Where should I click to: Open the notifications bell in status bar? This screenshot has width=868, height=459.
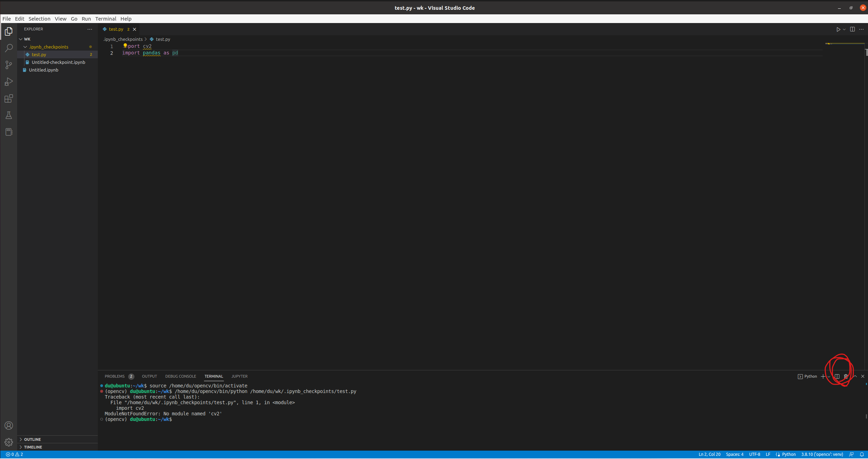862,454
